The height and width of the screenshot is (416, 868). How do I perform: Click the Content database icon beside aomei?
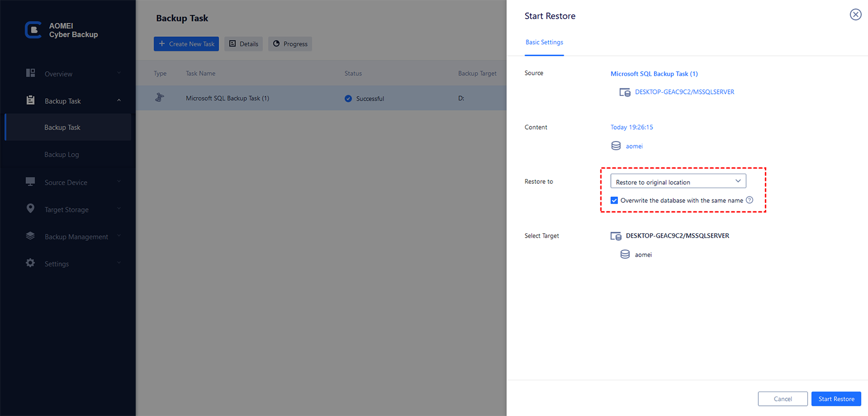(616, 146)
